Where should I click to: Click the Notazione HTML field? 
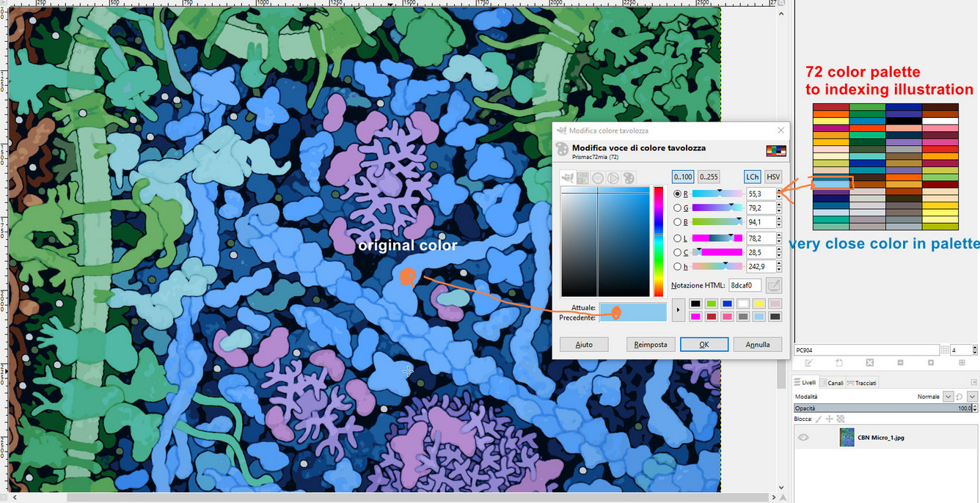tap(745, 285)
